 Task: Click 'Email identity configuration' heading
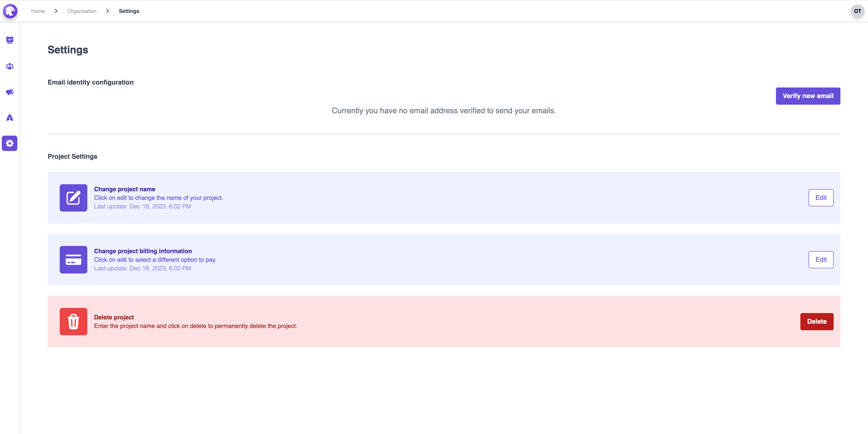tap(91, 83)
